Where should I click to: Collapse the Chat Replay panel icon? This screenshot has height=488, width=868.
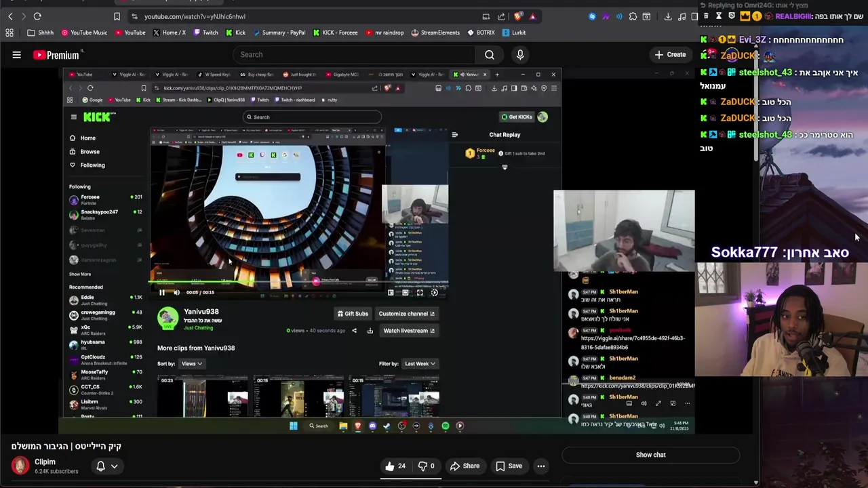tap(454, 134)
